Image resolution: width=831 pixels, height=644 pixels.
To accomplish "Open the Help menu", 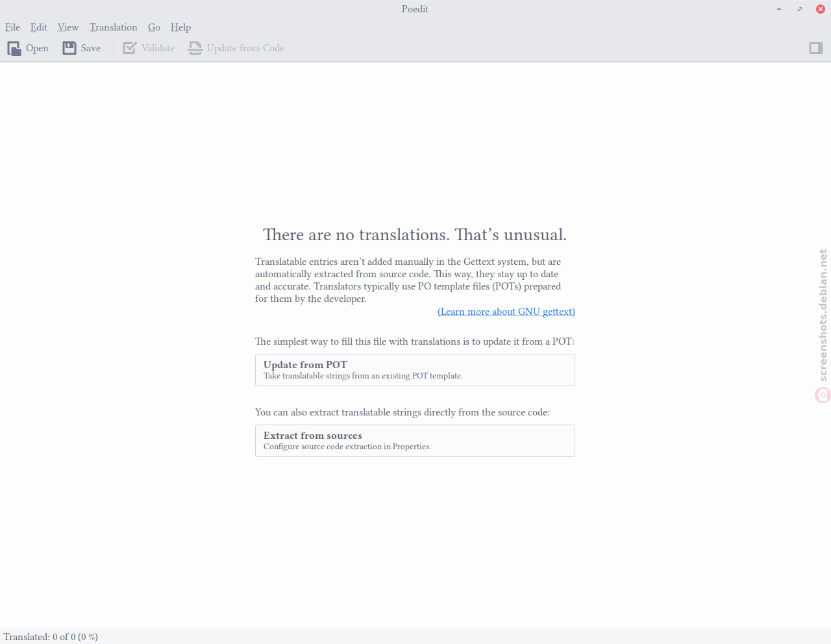I will (x=180, y=27).
